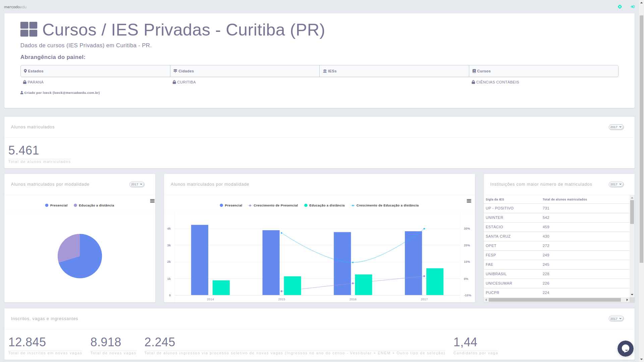644x362 pixels.
Task: Select the Estados filter header
Action: tap(95, 71)
